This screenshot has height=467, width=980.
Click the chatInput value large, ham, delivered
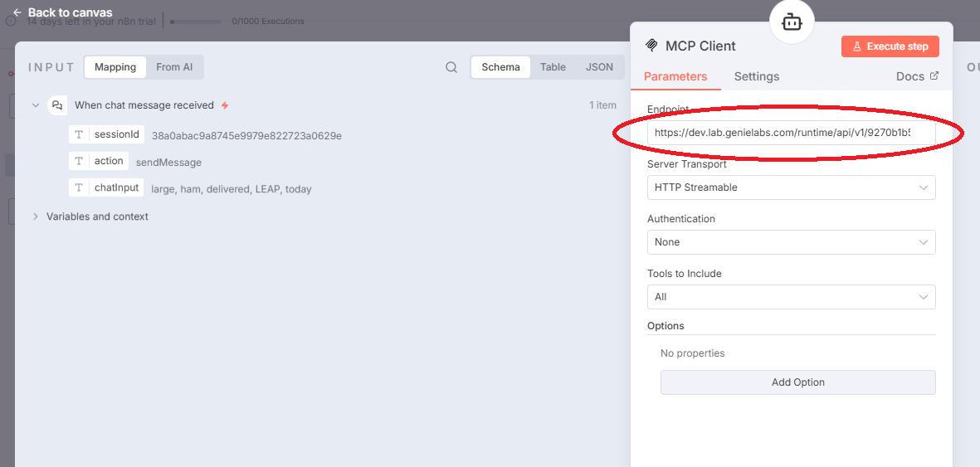232,189
